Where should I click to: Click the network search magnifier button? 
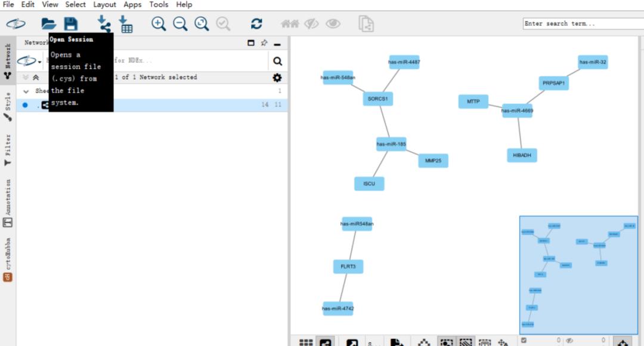[x=277, y=61]
